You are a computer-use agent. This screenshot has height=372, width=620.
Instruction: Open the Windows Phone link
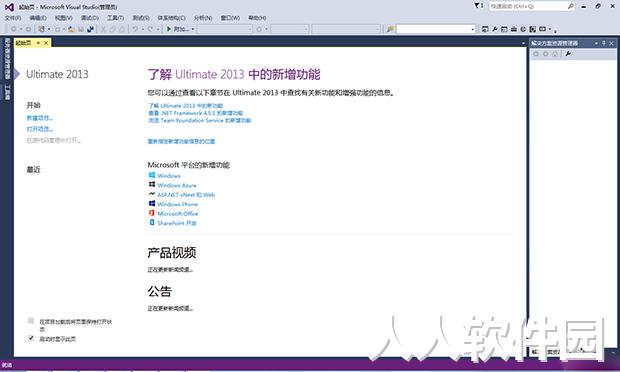(x=178, y=204)
